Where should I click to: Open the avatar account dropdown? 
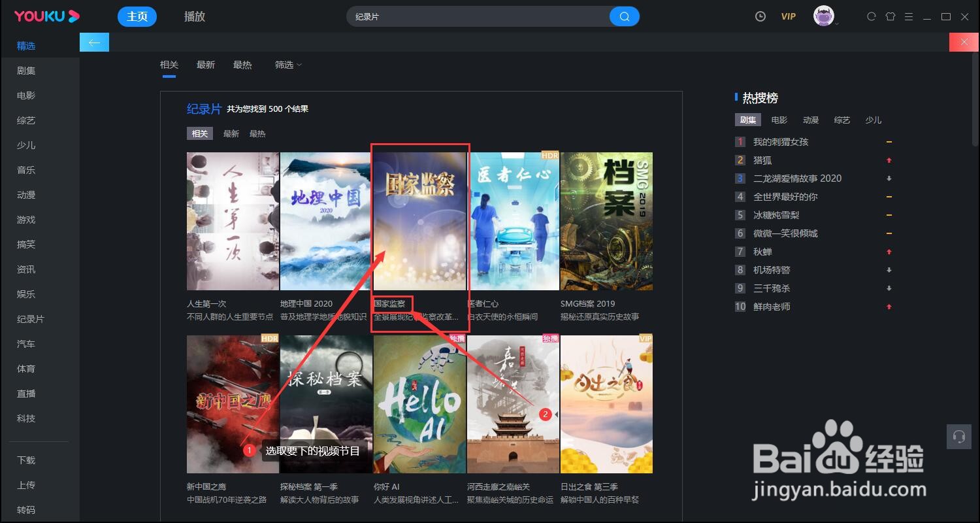pyautogui.click(x=824, y=16)
